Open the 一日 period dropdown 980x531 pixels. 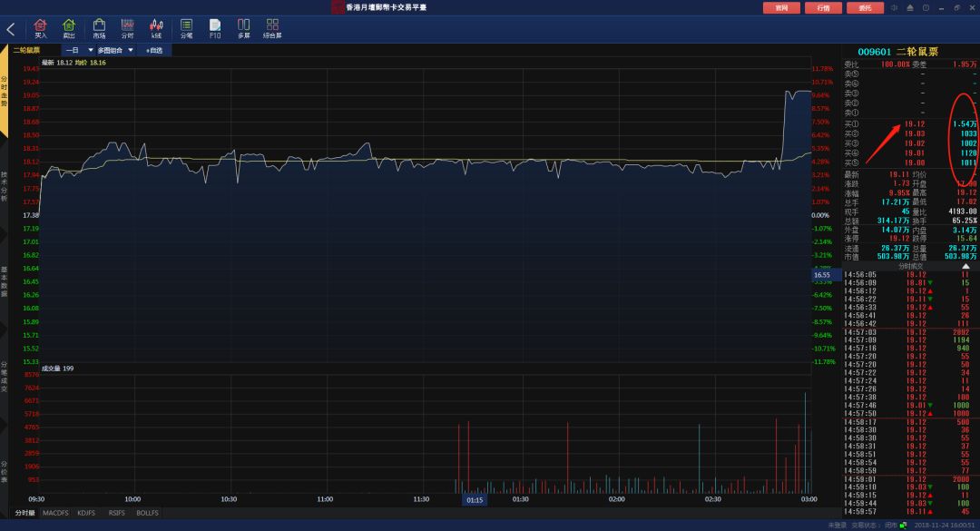tap(79, 50)
